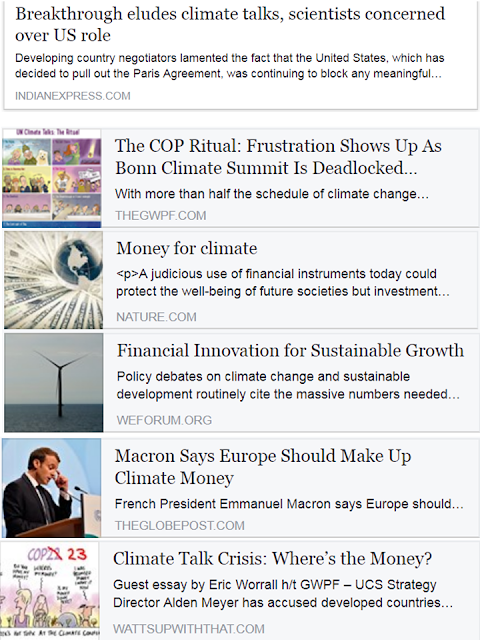
Task: Open the COP 23 cartoon thumbnail
Action: pyautogui.click(x=50, y=590)
